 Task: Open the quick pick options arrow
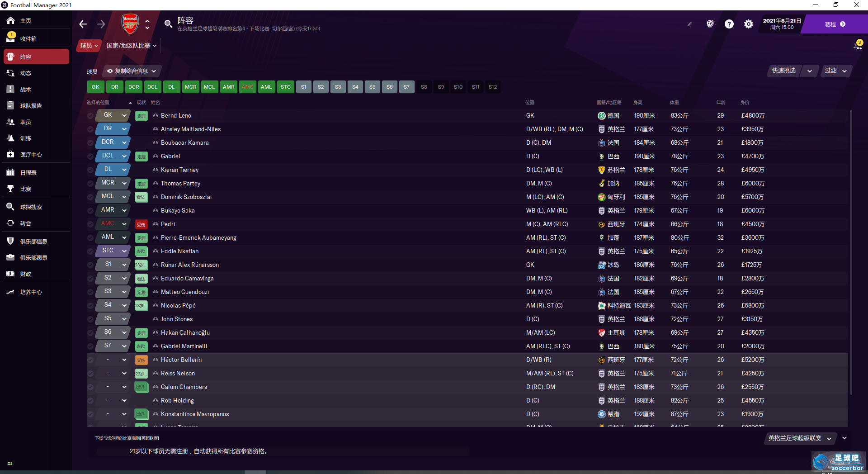[810, 71]
